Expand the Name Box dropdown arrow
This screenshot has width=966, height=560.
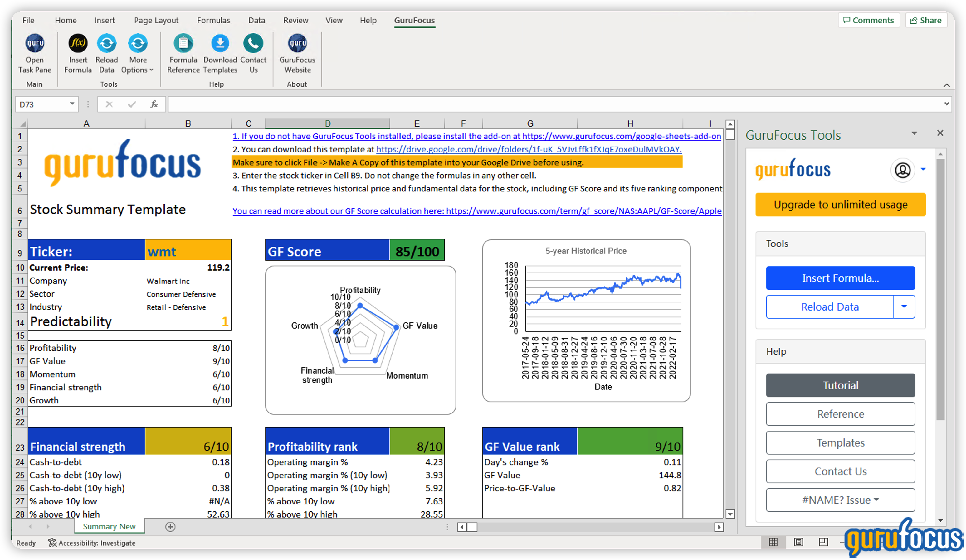(x=72, y=104)
